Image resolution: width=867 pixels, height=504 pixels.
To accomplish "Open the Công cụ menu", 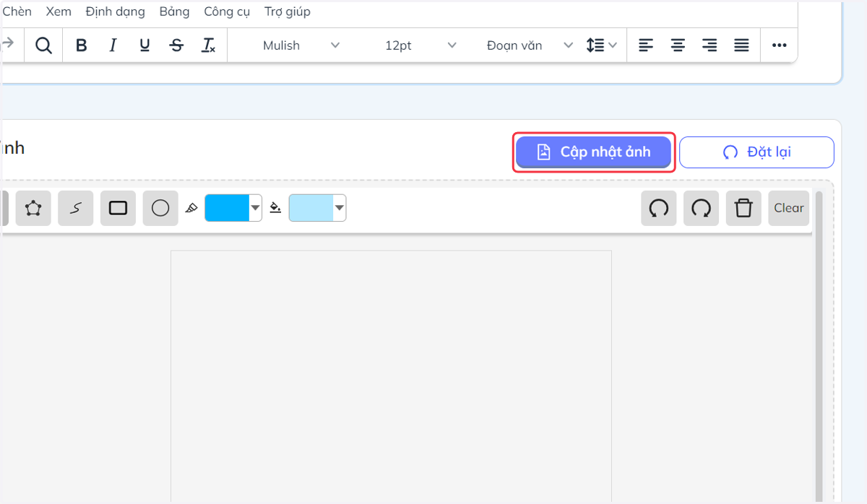I will click(227, 12).
